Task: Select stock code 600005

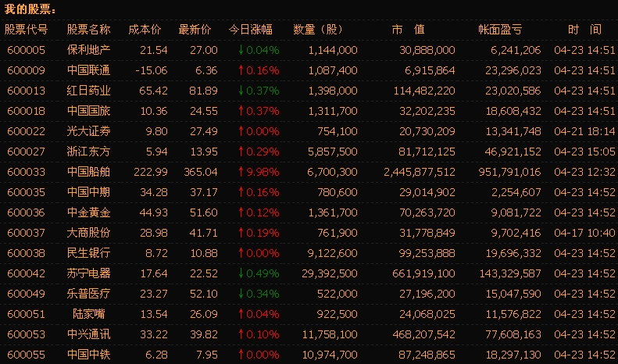Action: (26, 50)
